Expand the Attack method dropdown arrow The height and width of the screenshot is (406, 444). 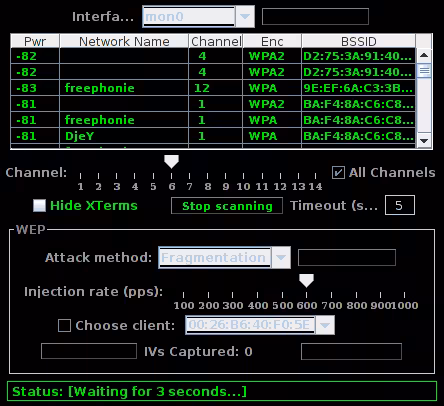click(281, 257)
